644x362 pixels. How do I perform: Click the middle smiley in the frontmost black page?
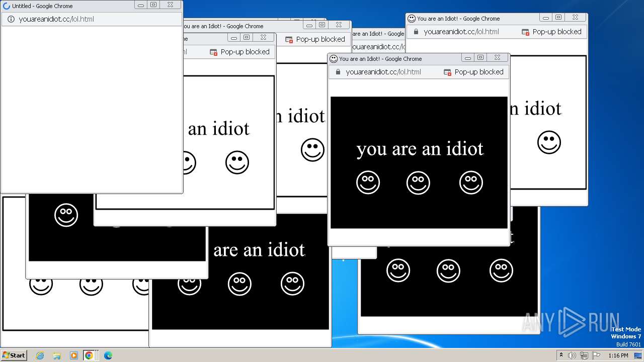(419, 183)
